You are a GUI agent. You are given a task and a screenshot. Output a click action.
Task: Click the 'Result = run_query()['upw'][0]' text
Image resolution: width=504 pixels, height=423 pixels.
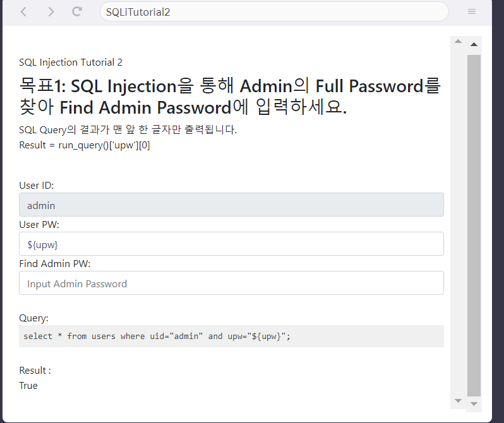pos(85,145)
